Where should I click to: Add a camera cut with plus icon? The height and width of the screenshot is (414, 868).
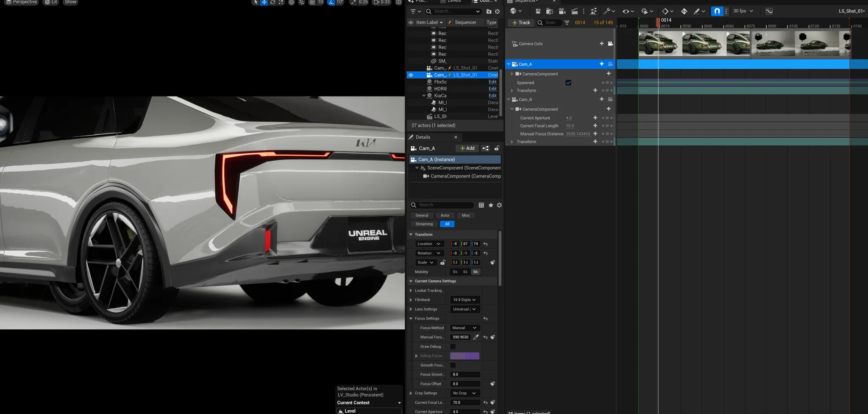[x=601, y=44]
